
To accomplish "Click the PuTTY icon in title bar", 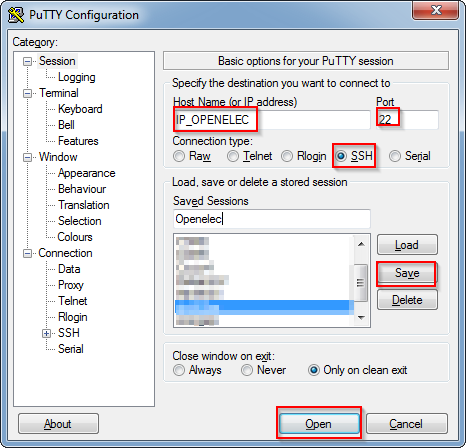I will pyautogui.click(x=16, y=15).
